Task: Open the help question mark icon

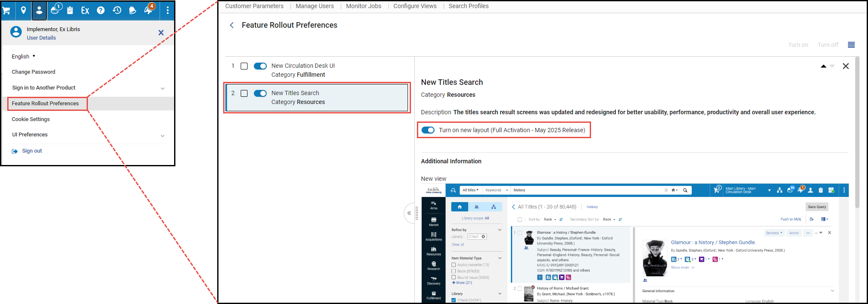Action: pyautogui.click(x=101, y=10)
